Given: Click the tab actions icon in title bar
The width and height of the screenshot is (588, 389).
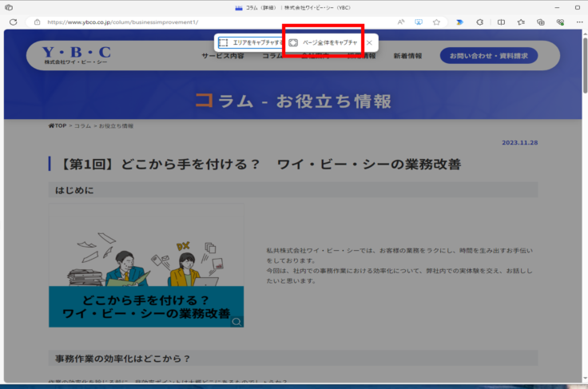Looking at the screenshot, I should click(x=9, y=7).
